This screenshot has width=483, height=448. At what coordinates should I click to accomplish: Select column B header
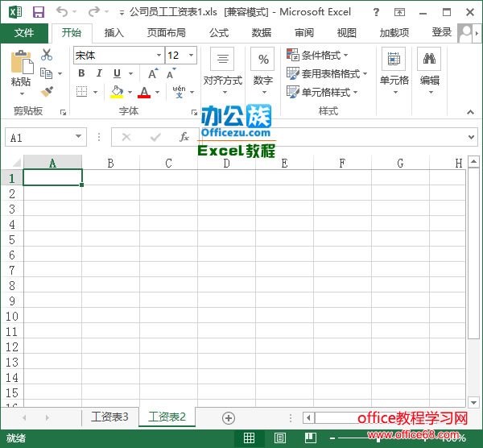click(110, 163)
